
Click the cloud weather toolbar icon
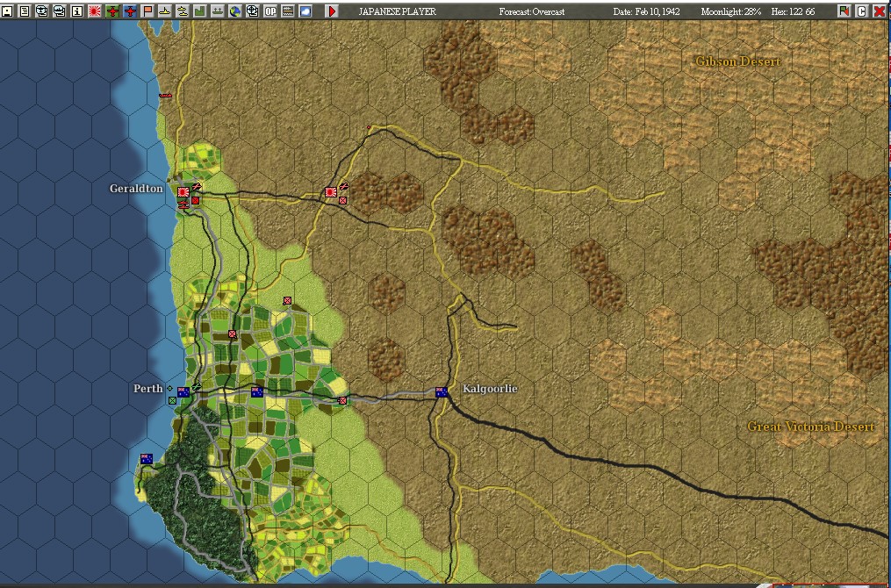coord(305,11)
